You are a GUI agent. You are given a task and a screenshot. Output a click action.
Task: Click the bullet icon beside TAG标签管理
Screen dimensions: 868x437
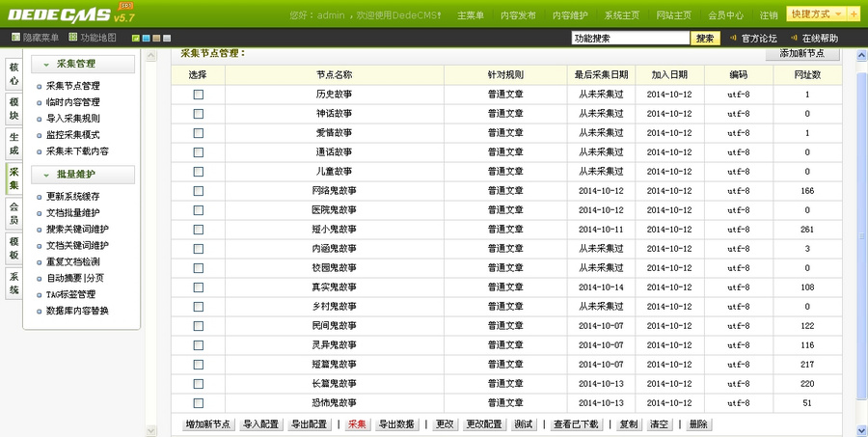tap(39, 295)
